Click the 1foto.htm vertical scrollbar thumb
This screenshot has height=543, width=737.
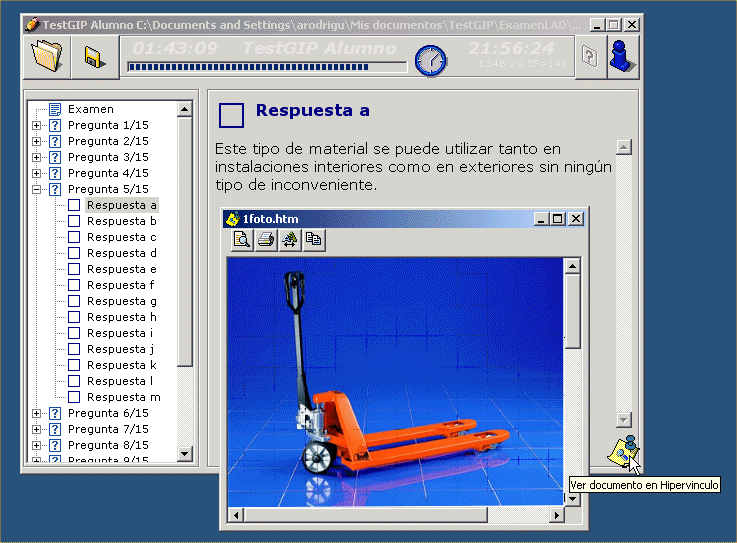(572, 311)
